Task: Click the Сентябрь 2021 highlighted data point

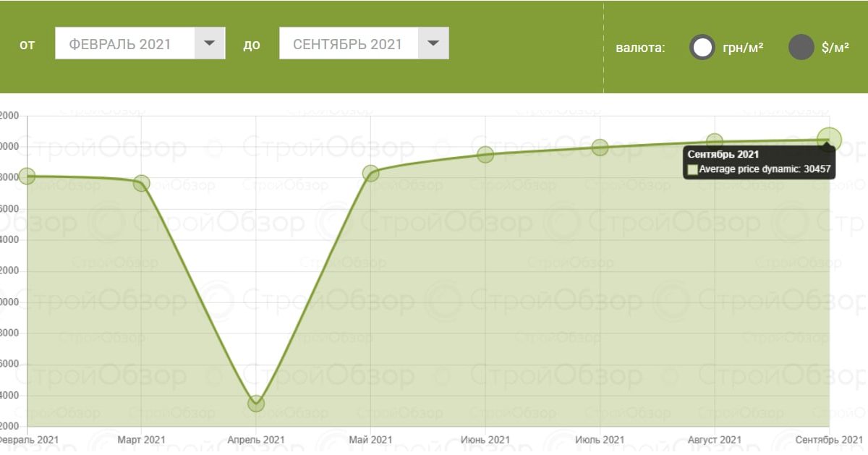Action: pyautogui.click(x=829, y=140)
